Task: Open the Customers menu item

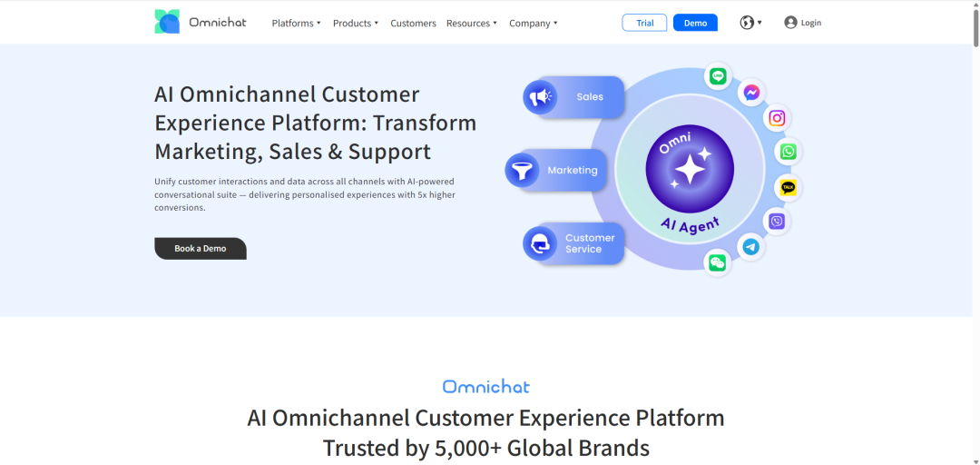Action: pos(413,23)
